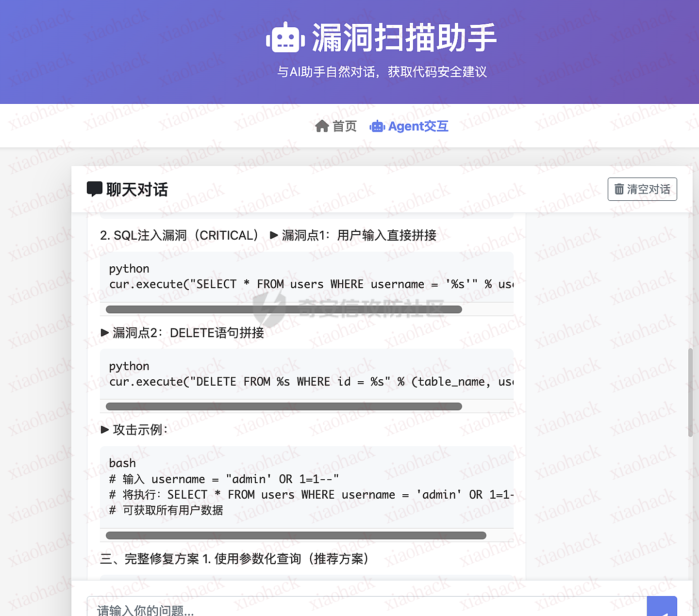Screen dimensions: 699x616
Task: Expand the 攻击示例 disclosure triangle
Action: click(105, 430)
